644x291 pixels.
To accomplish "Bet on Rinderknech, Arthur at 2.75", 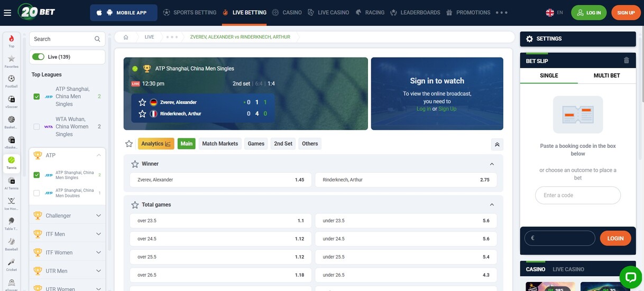I will click(x=406, y=180).
